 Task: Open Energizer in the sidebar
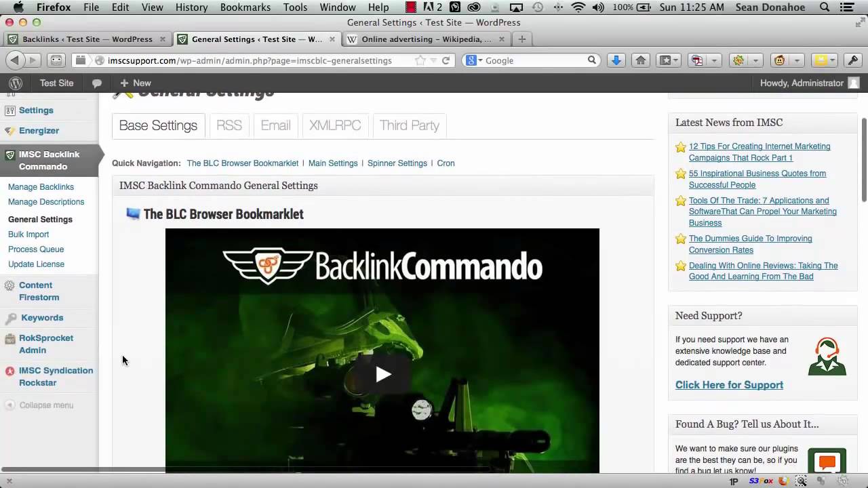coord(39,131)
